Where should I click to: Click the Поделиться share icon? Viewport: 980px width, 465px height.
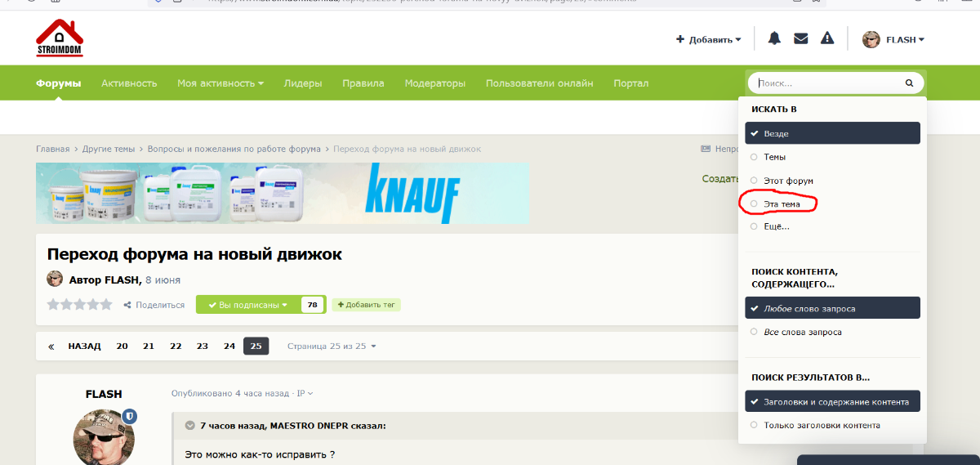tap(127, 305)
